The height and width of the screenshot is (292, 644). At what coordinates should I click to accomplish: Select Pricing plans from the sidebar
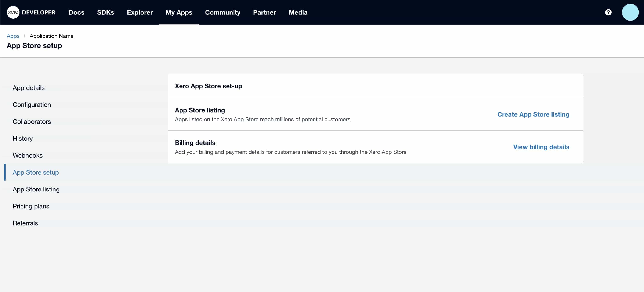click(x=31, y=206)
